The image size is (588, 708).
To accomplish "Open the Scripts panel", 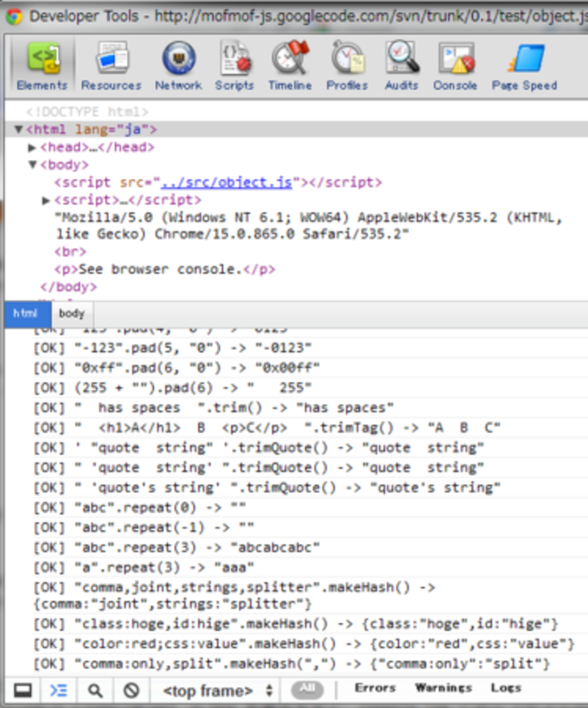I will pos(234,66).
